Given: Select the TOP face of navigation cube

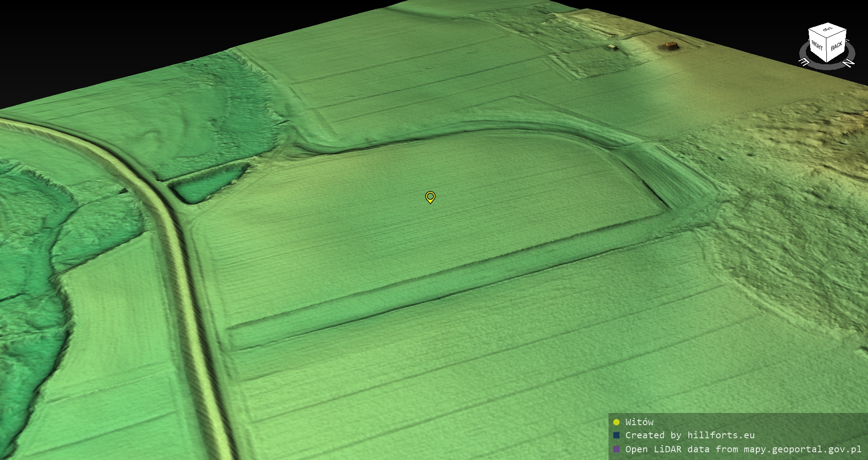Looking at the screenshot, I should (827, 30).
